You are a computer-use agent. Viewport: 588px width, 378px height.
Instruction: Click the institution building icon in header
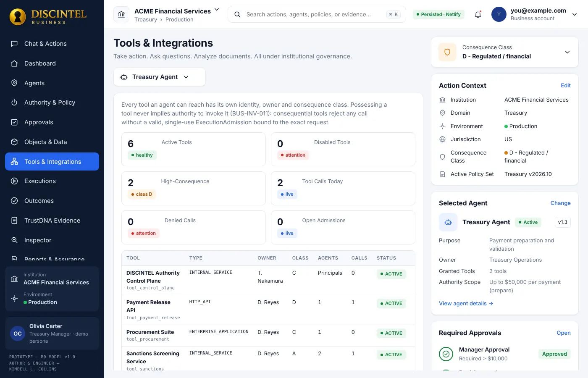click(x=121, y=14)
